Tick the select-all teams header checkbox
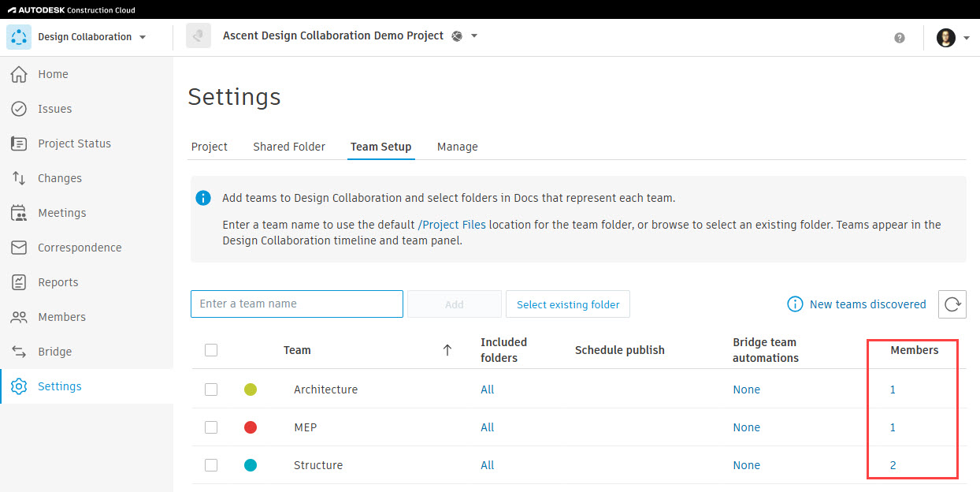Viewport: 980px width, 492px height. (211, 350)
